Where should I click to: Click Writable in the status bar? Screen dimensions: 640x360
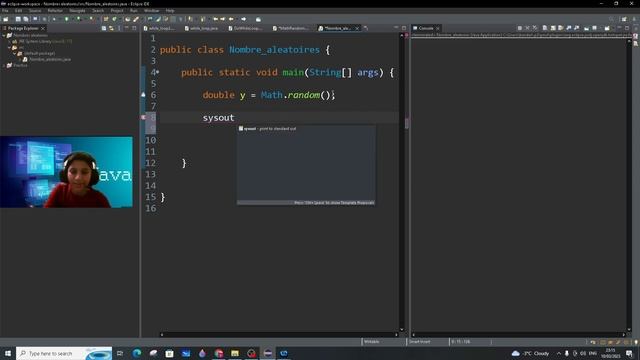371,342
